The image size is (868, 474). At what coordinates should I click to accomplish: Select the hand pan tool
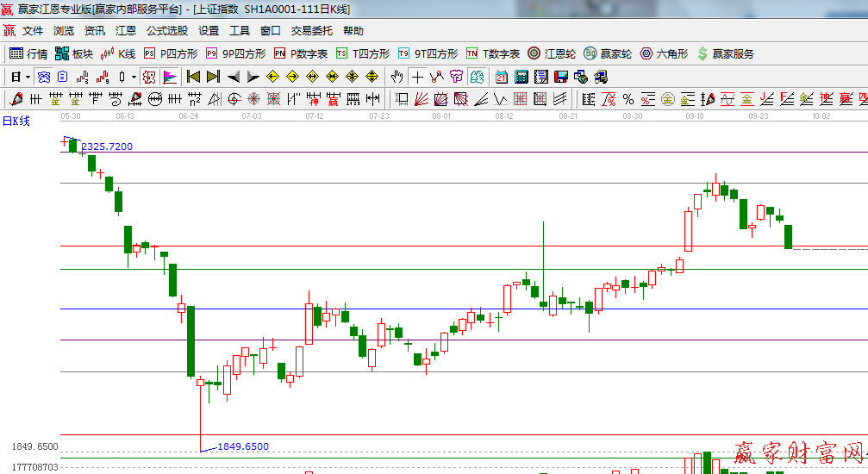click(x=397, y=77)
